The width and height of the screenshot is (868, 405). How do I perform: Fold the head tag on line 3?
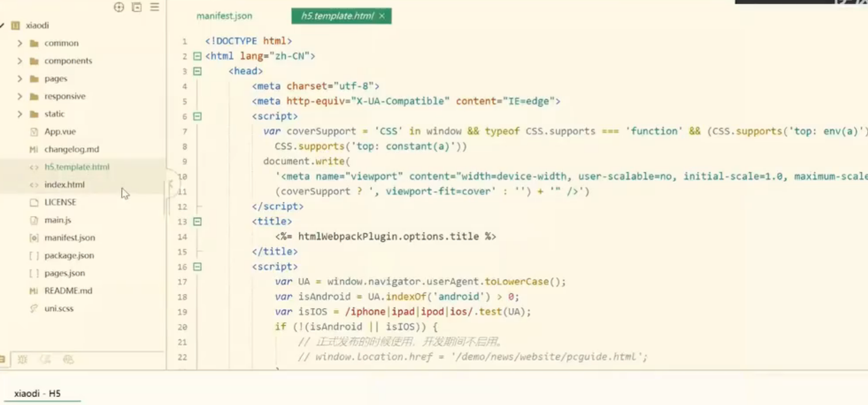[x=198, y=71]
